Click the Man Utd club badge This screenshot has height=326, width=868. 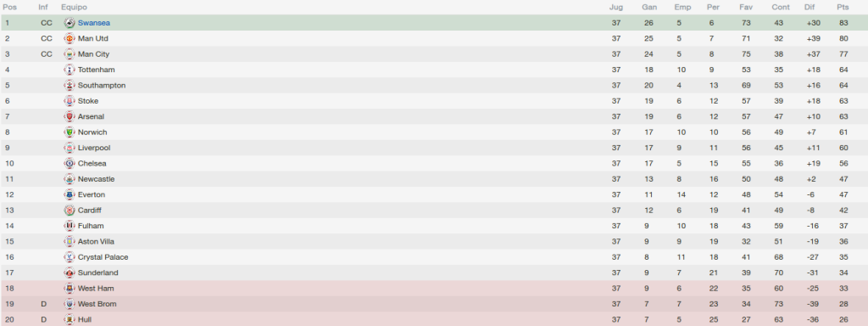[70, 38]
